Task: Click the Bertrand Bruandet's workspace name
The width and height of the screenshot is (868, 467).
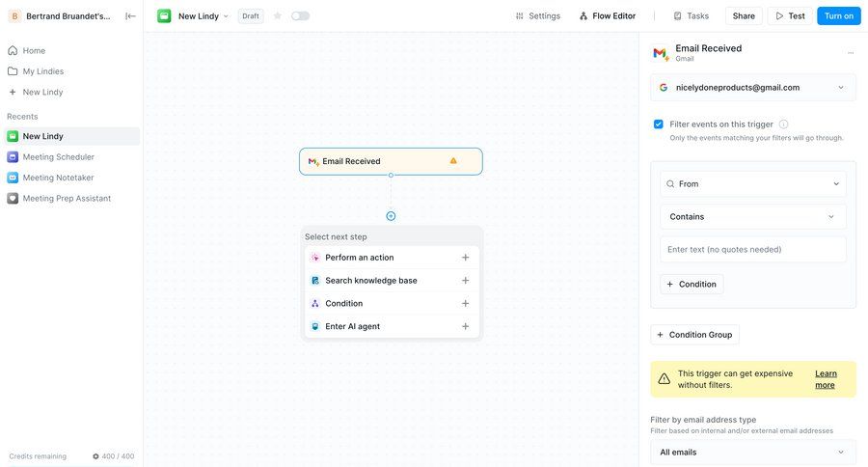Action: point(68,16)
